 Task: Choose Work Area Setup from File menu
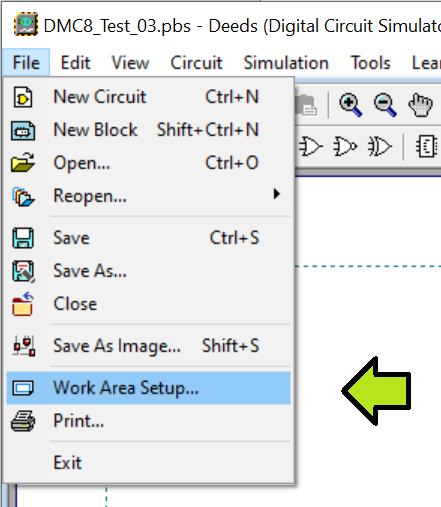click(x=148, y=388)
